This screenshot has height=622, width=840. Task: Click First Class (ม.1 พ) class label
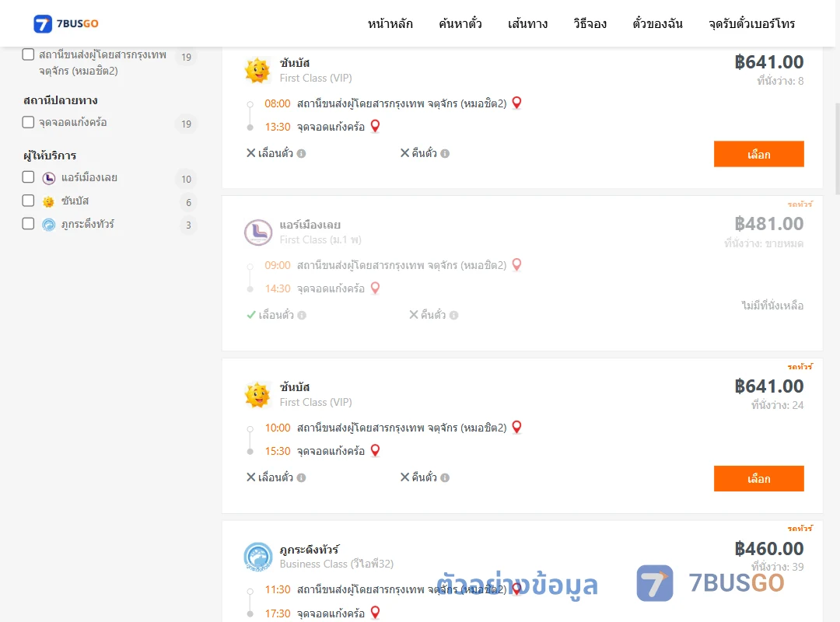[x=320, y=240]
